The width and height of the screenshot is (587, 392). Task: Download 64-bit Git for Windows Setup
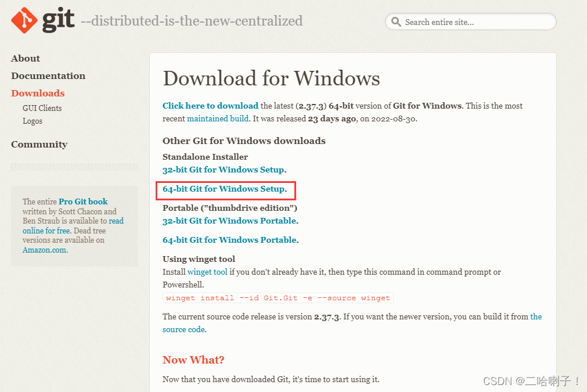coord(224,189)
